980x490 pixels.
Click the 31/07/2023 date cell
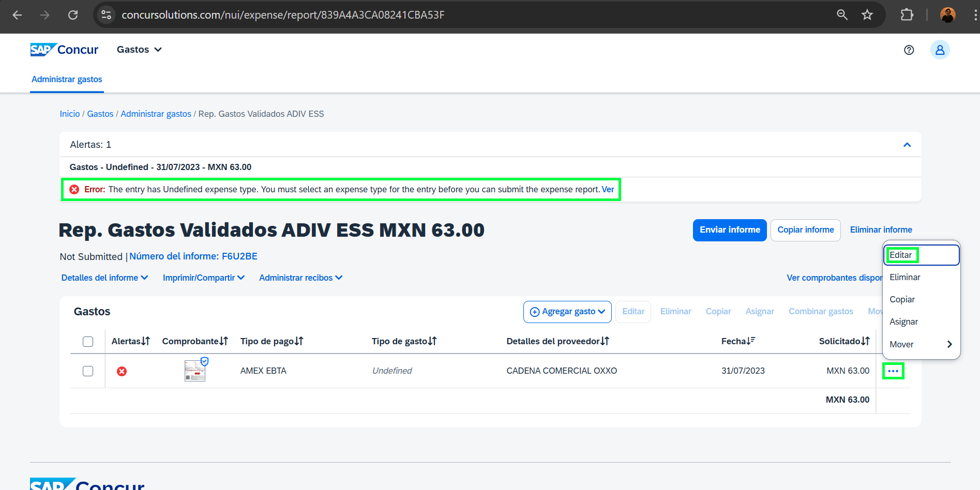(x=743, y=371)
